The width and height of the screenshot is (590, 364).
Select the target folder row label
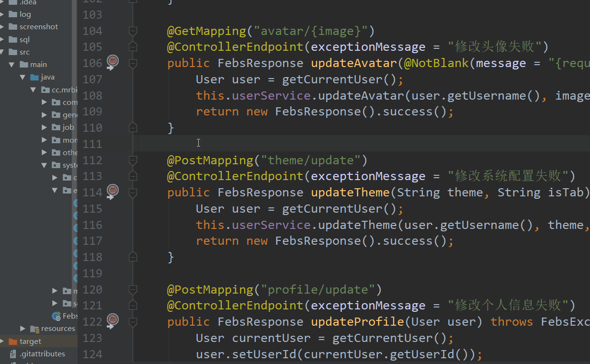[31, 341]
